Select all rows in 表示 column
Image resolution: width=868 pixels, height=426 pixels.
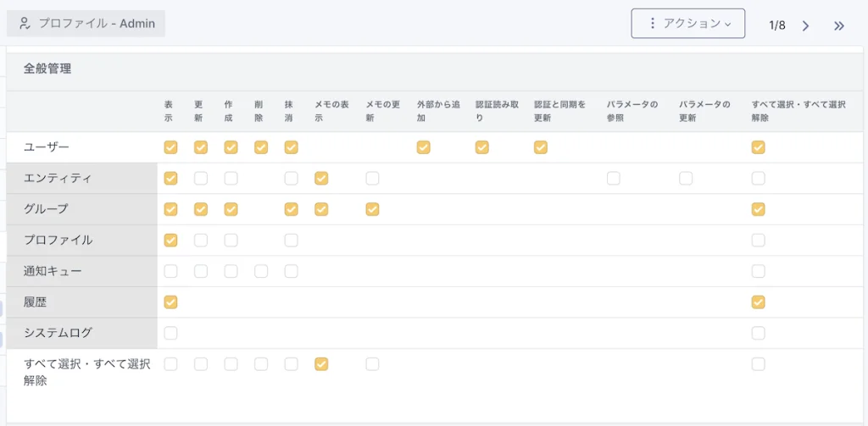point(171,364)
